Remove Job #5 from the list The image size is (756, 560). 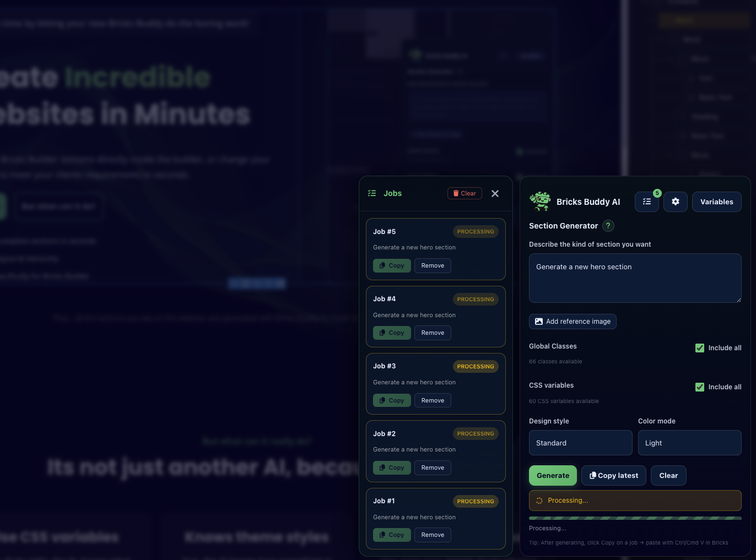tap(433, 265)
